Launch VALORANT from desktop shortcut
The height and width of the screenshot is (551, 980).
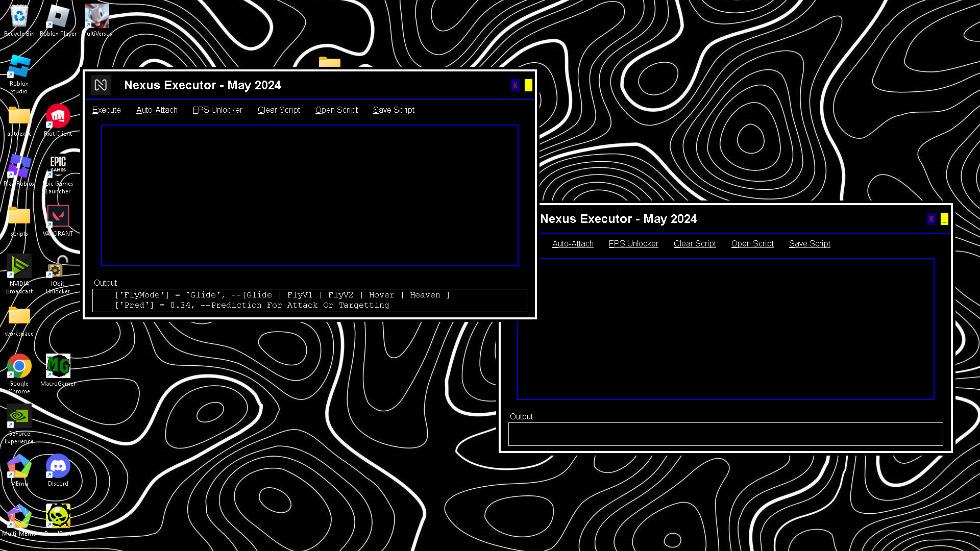click(x=58, y=216)
